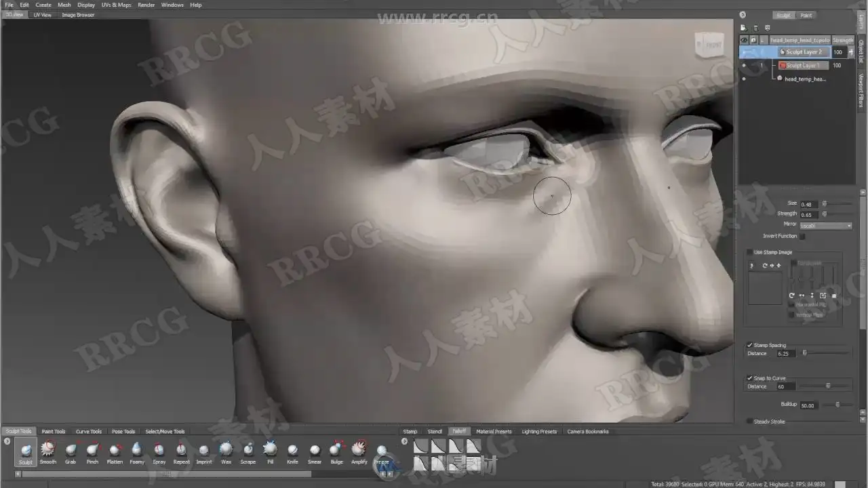Select the Sculpt brush tool
This screenshot has height=488, width=868.
click(26, 452)
